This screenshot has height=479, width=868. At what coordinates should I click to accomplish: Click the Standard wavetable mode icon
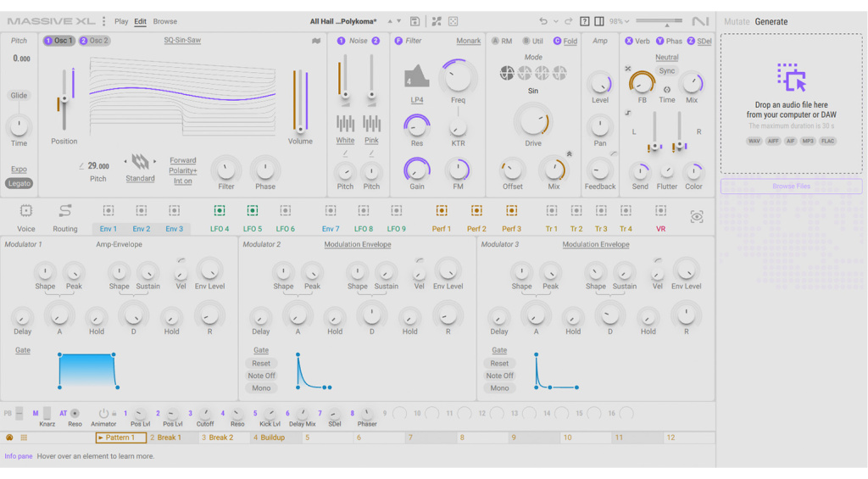point(140,162)
